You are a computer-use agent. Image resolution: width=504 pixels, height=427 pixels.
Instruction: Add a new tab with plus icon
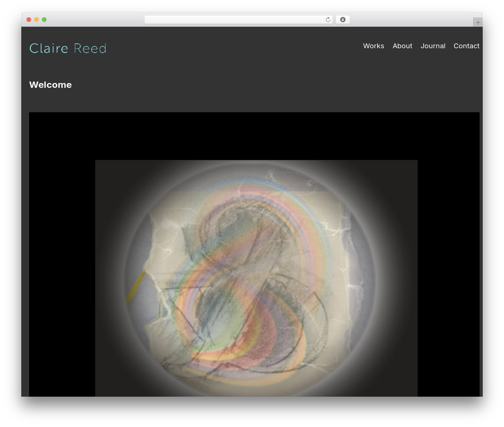click(x=478, y=22)
